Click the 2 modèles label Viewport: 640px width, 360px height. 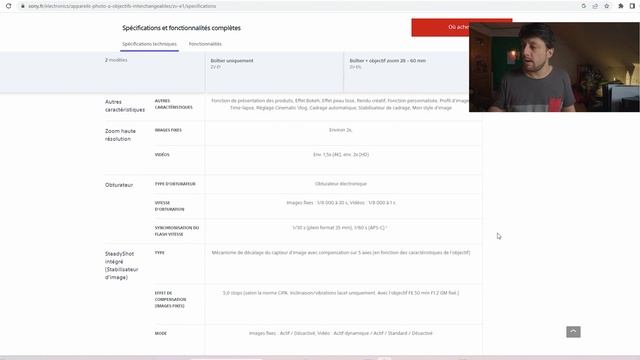116,60
